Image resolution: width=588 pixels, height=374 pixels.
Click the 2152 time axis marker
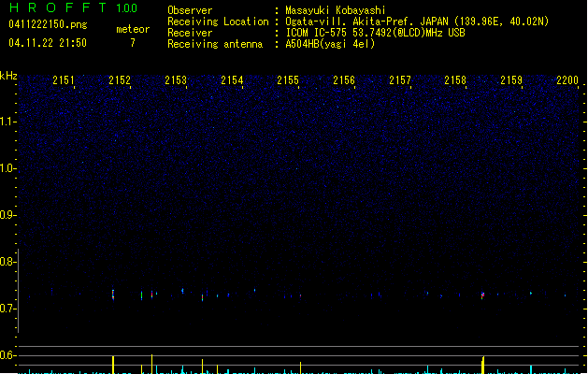(120, 80)
